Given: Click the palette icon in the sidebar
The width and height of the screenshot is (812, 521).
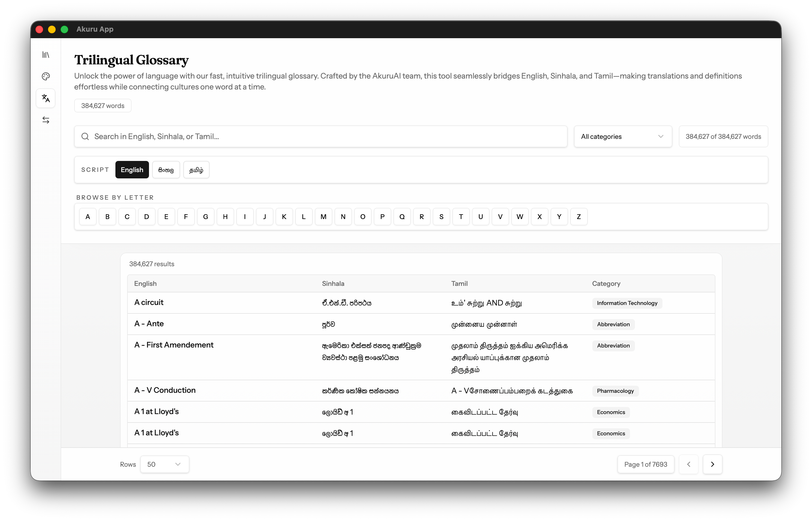Looking at the screenshot, I should coord(46,76).
